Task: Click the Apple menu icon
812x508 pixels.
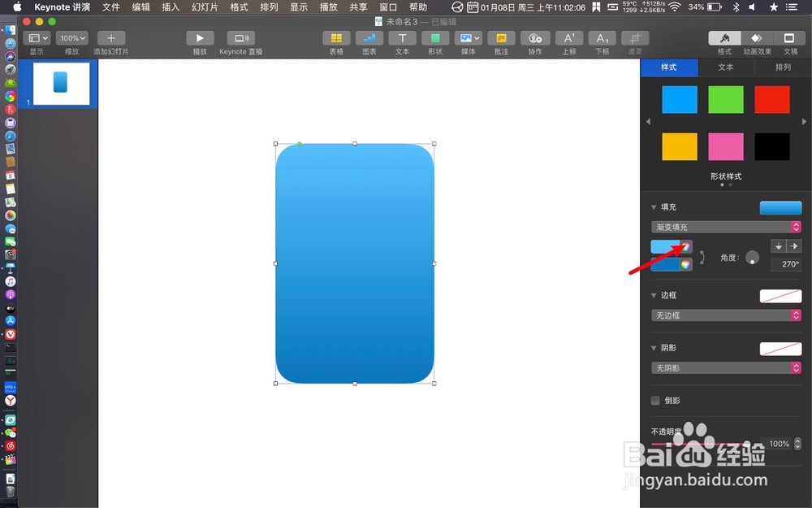Action: (17, 7)
